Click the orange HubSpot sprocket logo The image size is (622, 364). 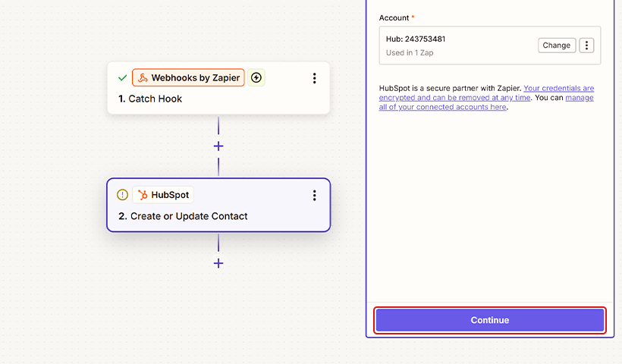pyautogui.click(x=143, y=195)
